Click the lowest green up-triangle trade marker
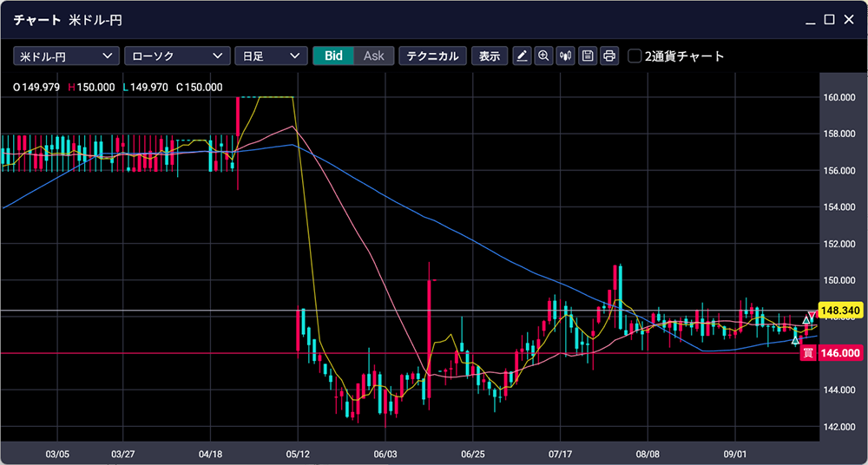868x465 pixels. (x=795, y=340)
